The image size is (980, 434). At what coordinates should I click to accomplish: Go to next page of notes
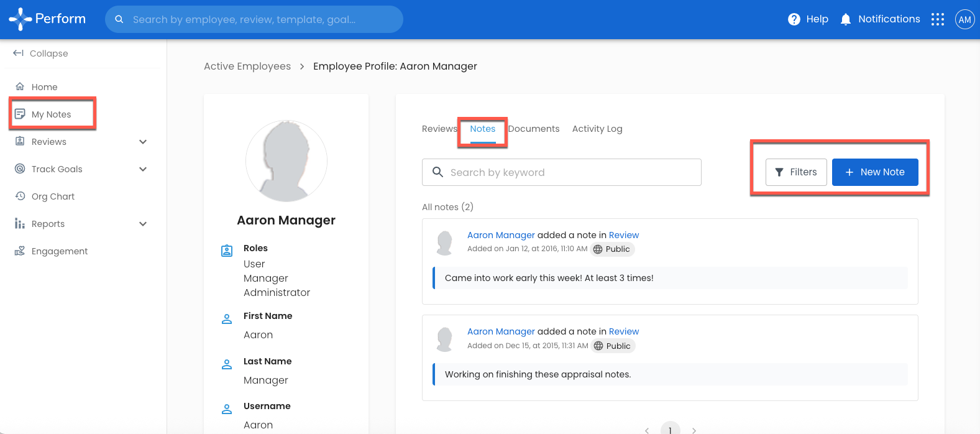point(694,430)
